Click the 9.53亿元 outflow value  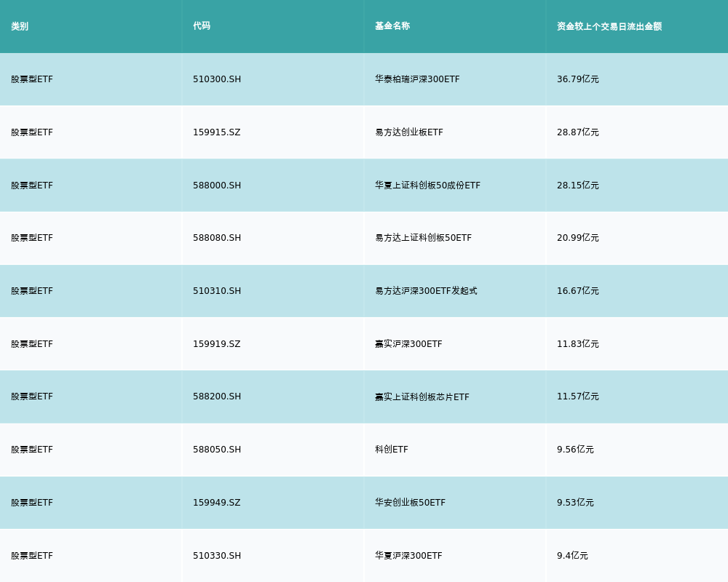[x=575, y=503]
